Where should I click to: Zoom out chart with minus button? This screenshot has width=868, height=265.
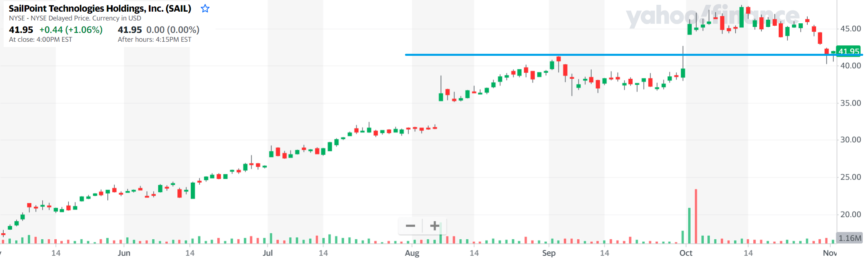[x=410, y=226]
